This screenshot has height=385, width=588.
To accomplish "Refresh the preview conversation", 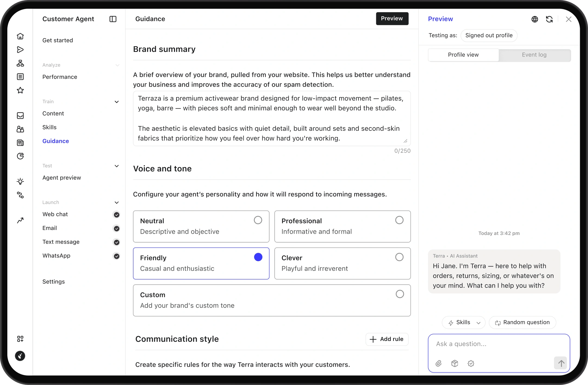I will pos(549,19).
